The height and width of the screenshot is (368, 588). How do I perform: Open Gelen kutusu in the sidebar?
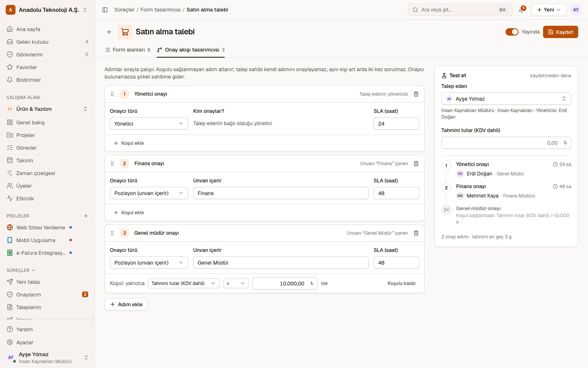pos(47,42)
